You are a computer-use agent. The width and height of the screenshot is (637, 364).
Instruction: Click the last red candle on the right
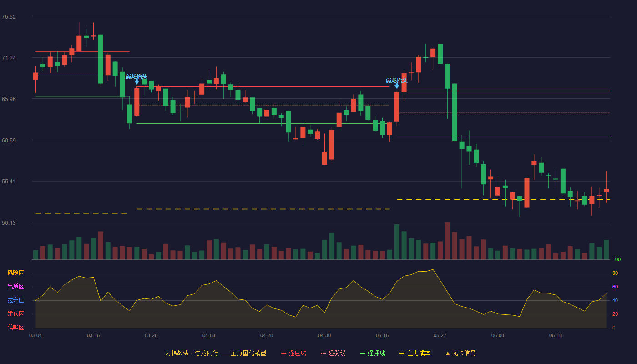pos(606,191)
